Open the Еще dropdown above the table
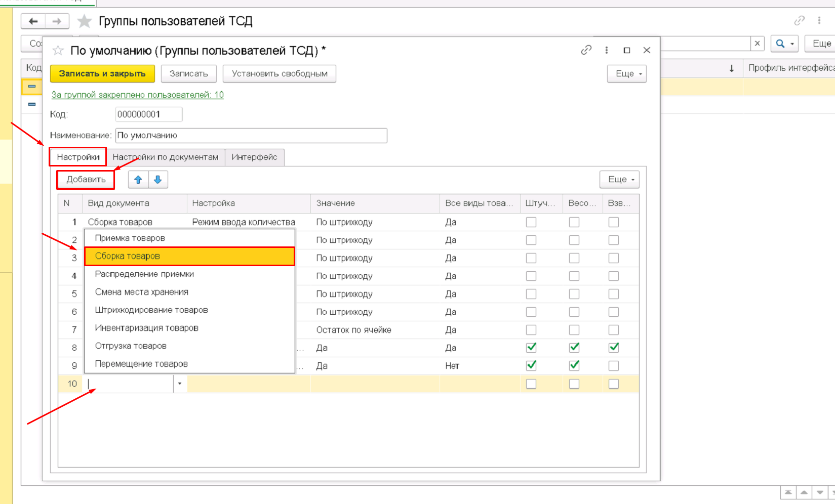This screenshot has width=835, height=504. [x=620, y=180]
